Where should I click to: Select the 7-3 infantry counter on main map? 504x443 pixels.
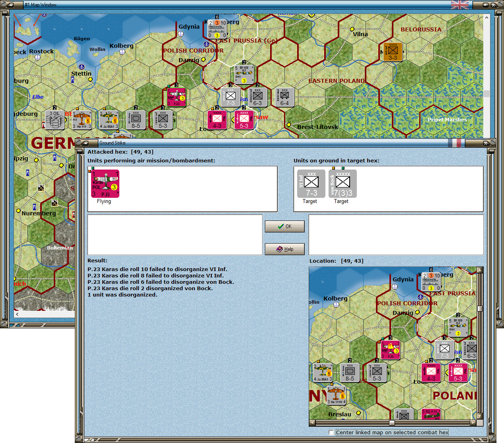[x=230, y=97]
